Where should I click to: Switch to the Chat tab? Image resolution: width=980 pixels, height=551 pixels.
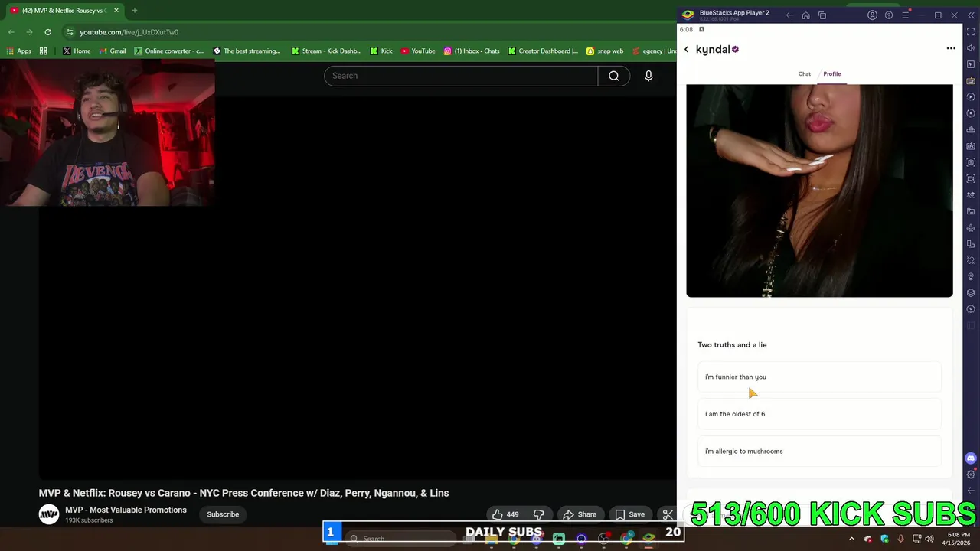coord(804,74)
